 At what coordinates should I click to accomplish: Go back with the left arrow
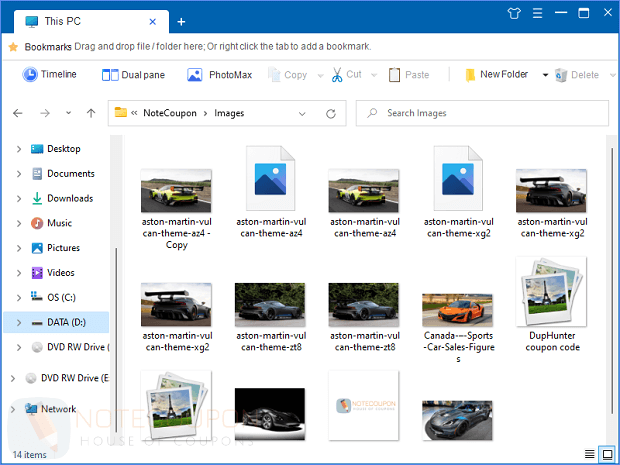pos(18,113)
